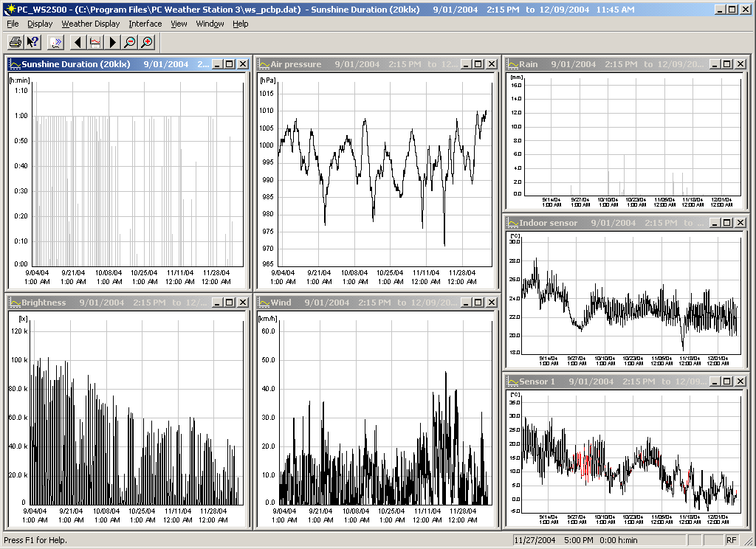
Task: Click the [h:min] unit label in Sunshine Duration
Action: [x=20, y=80]
